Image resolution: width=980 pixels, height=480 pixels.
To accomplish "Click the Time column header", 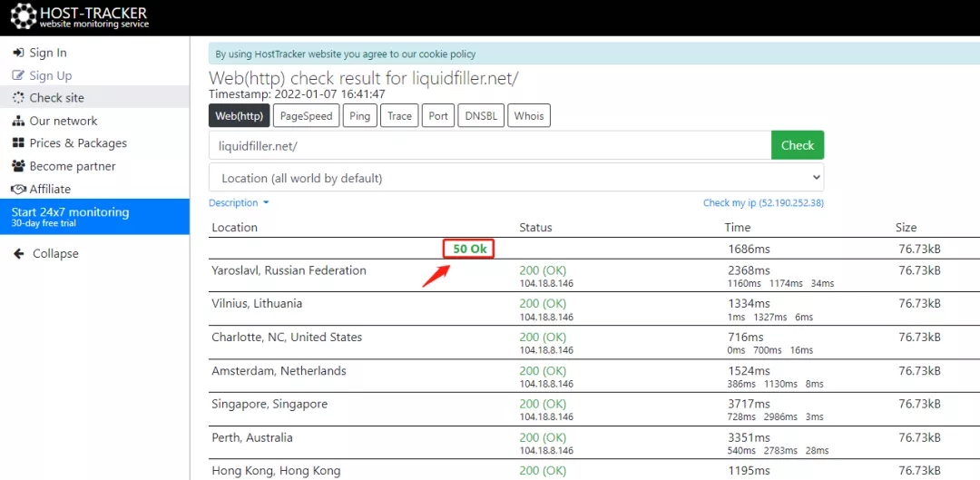I will click(x=738, y=228).
